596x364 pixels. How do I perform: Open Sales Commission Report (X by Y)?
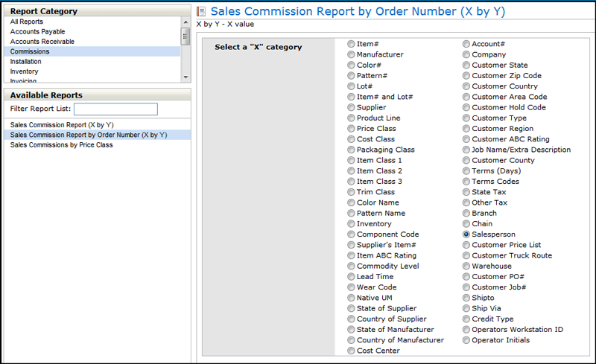[62, 125]
